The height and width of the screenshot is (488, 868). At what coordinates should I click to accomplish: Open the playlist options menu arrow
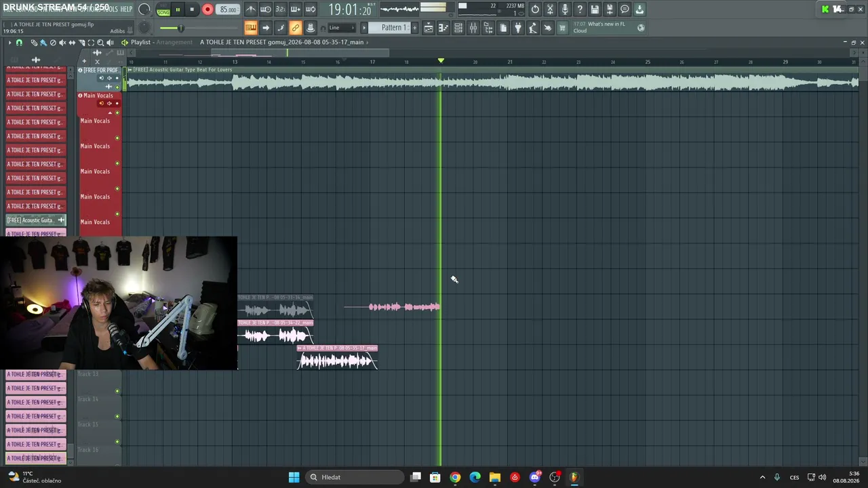[9, 43]
